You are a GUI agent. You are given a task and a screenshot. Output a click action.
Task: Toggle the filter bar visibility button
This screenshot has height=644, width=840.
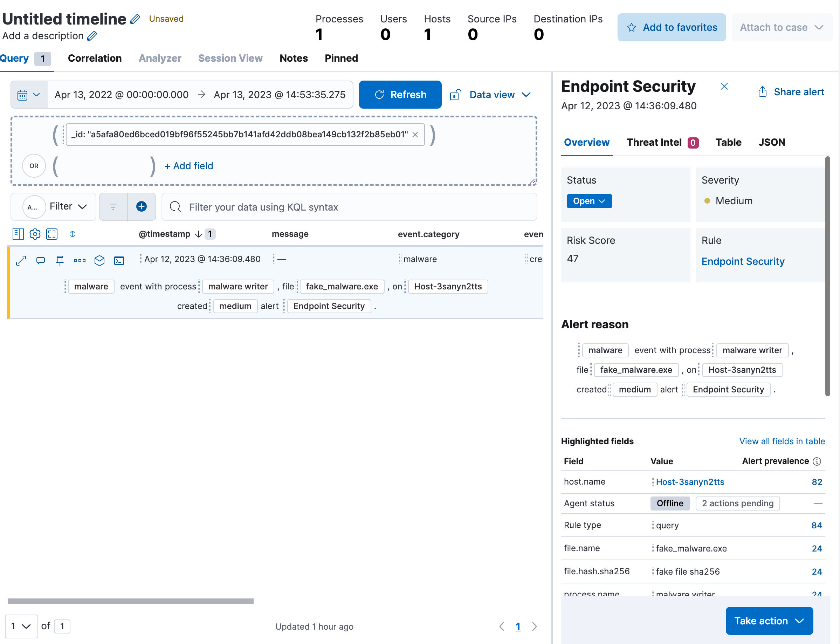point(113,207)
